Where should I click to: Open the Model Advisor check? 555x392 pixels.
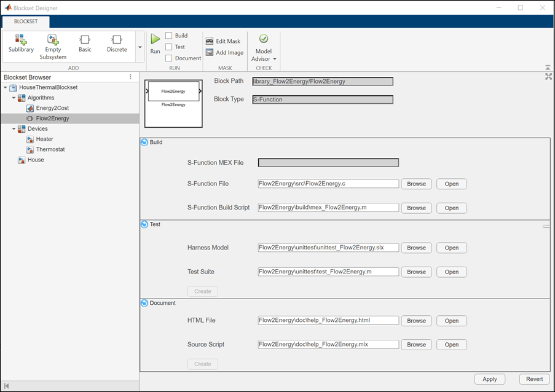(x=264, y=47)
